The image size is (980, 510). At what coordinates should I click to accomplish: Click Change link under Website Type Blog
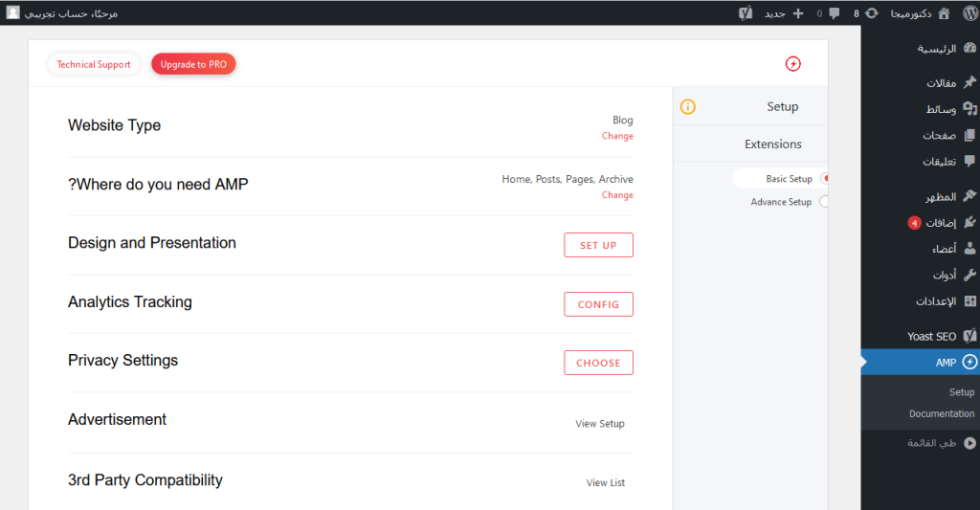coord(617,136)
